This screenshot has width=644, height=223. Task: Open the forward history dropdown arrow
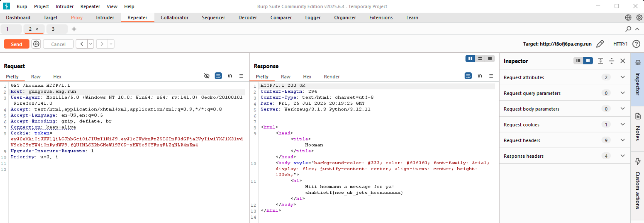(x=111, y=44)
